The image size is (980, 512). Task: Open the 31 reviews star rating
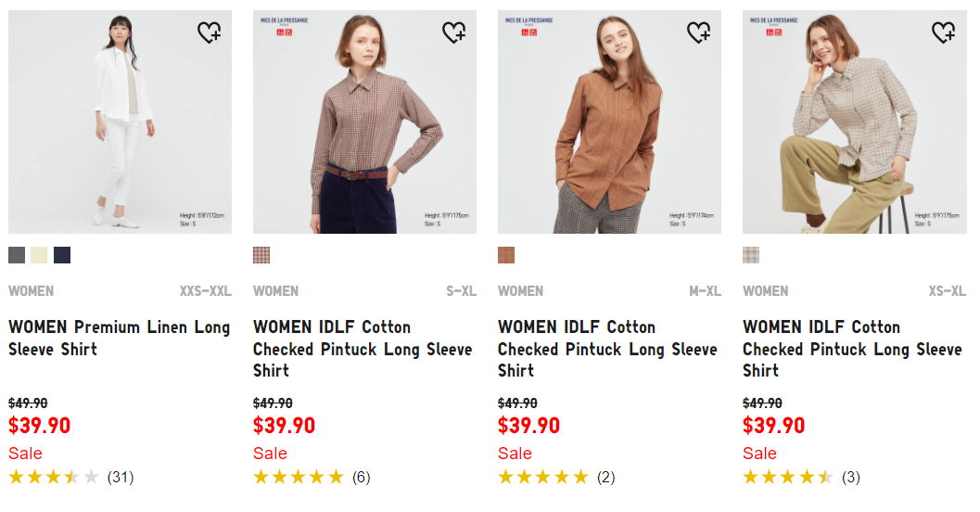tap(71, 478)
